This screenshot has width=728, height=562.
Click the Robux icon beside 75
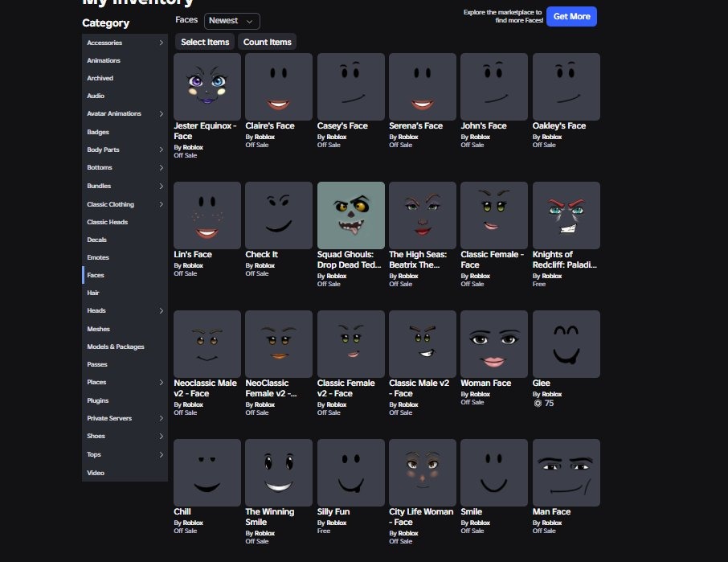click(538, 403)
